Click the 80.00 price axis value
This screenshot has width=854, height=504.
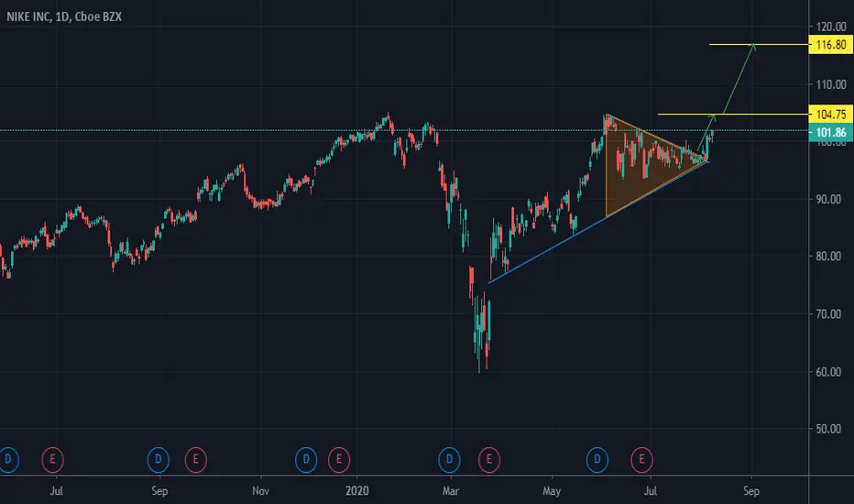click(828, 256)
